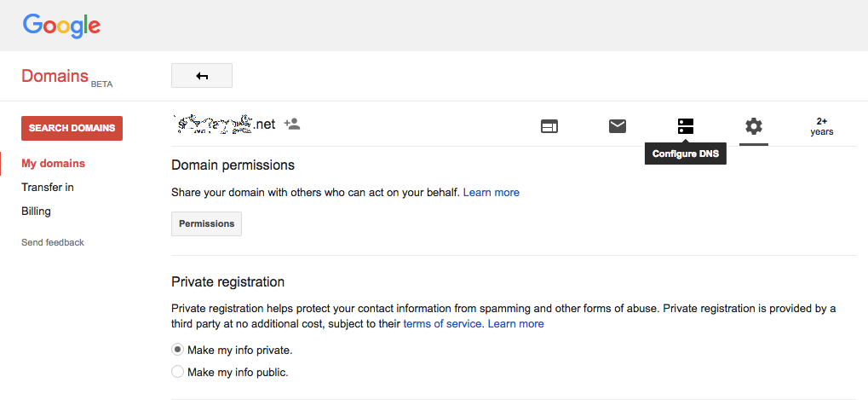Screen dimensions: 868x400
Task: Open Billing page
Action: pos(36,211)
